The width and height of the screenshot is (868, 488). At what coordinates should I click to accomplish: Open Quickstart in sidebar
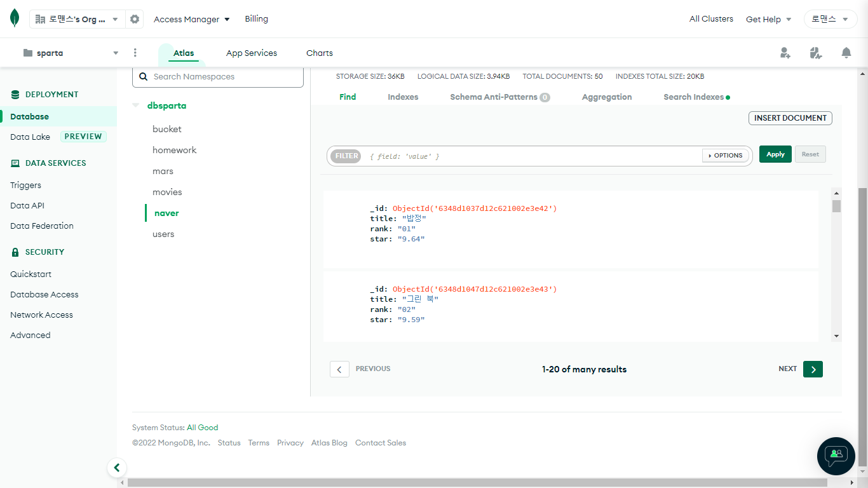point(31,274)
